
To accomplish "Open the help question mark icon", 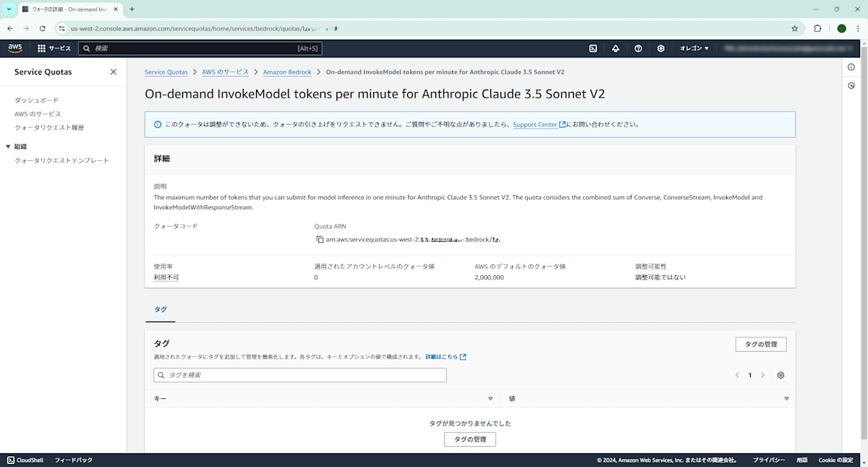I will pos(638,49).
